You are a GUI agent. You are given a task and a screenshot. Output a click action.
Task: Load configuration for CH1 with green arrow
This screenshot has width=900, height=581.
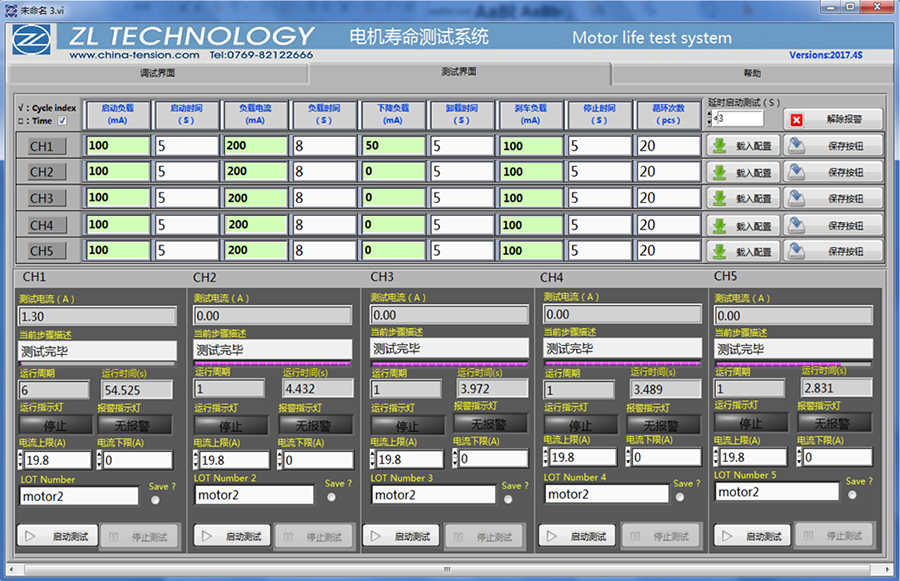pyautogui.click(x=743, y=146)
